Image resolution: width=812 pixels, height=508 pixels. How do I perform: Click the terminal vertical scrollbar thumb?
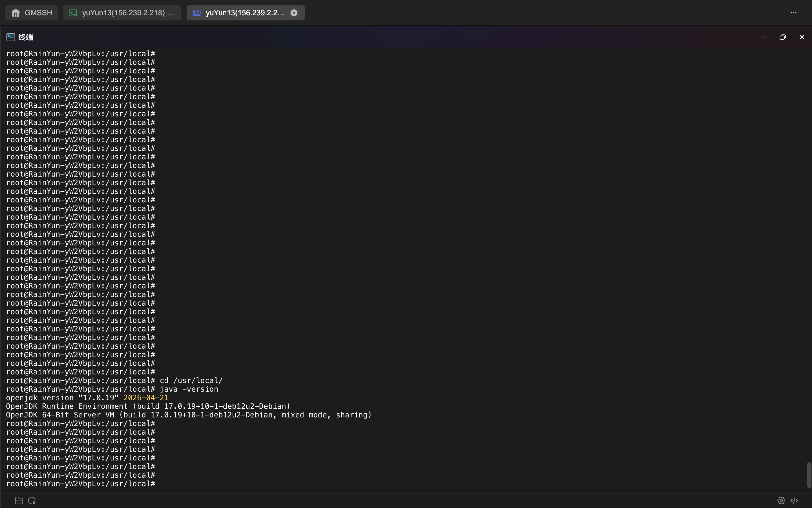pyautogui.click(x=809, y=475)
